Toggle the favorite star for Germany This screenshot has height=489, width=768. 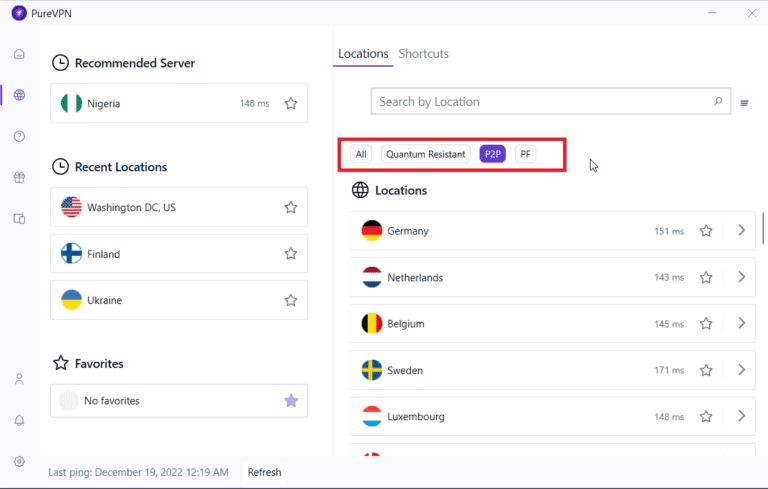pyautogui.click(x=706, y=231)
